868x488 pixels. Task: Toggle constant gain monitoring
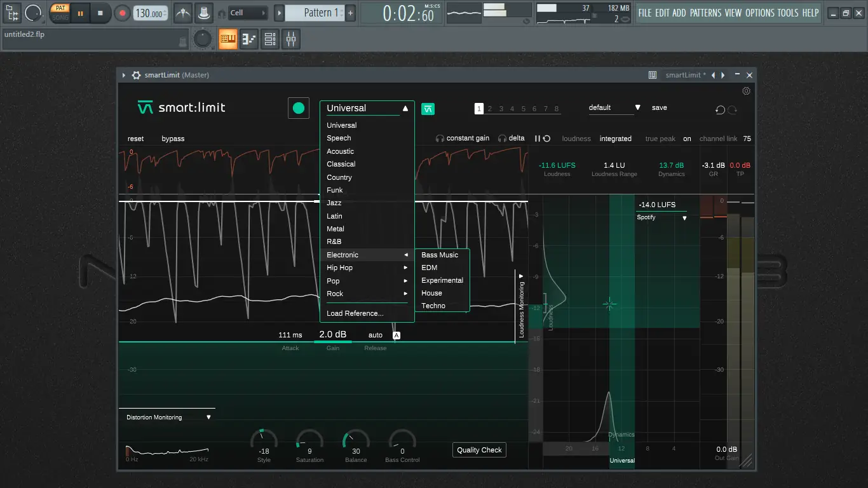click(463, 139)
